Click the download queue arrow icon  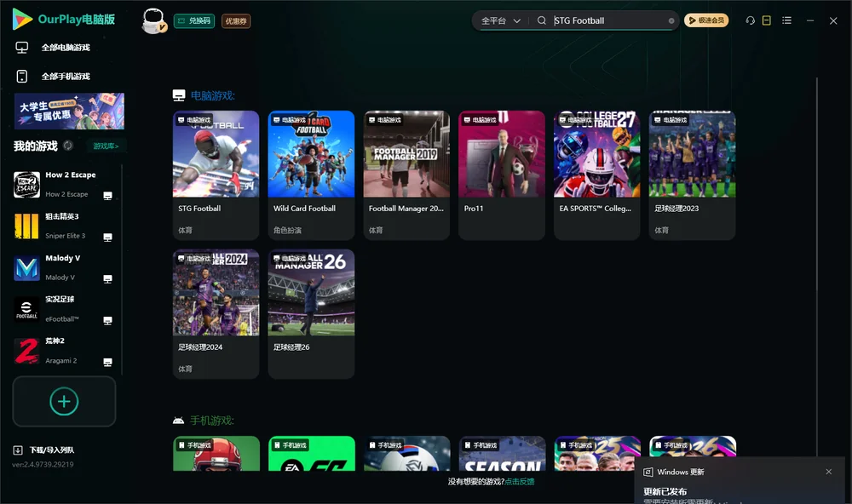coord(18,450)
